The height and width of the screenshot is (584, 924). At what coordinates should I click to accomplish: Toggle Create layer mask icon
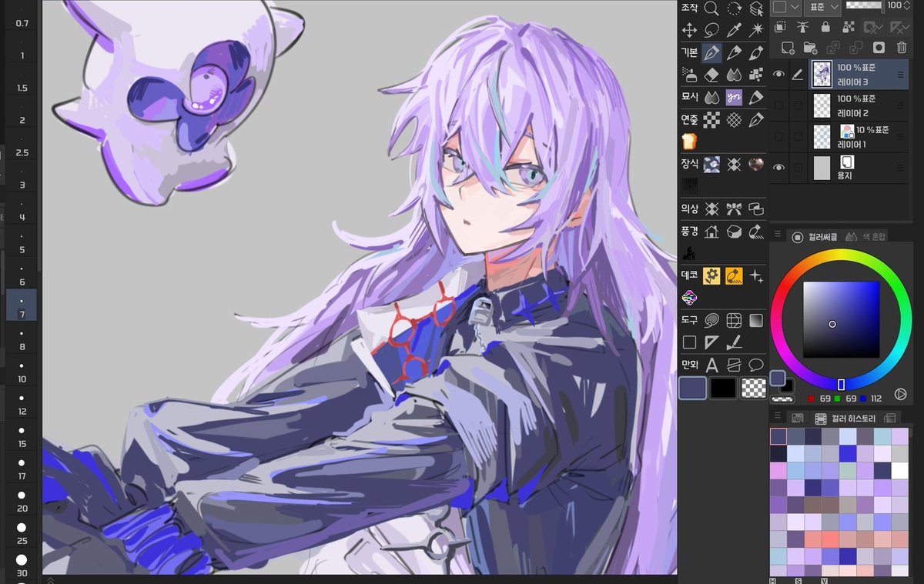point(879,48)
